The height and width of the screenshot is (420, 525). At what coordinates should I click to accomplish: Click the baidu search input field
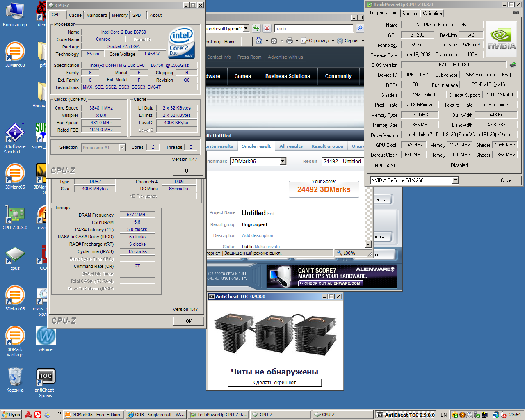[314, 28]
